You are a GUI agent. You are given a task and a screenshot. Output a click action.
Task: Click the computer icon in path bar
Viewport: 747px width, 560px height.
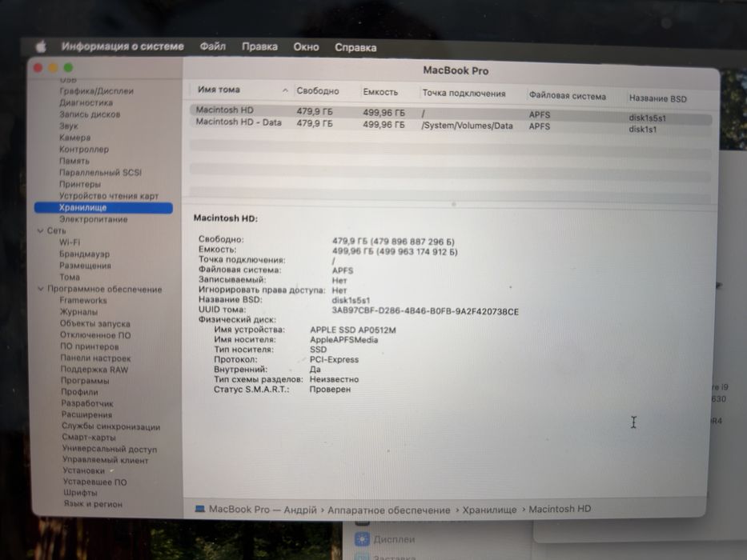click(x=200, y=509)
